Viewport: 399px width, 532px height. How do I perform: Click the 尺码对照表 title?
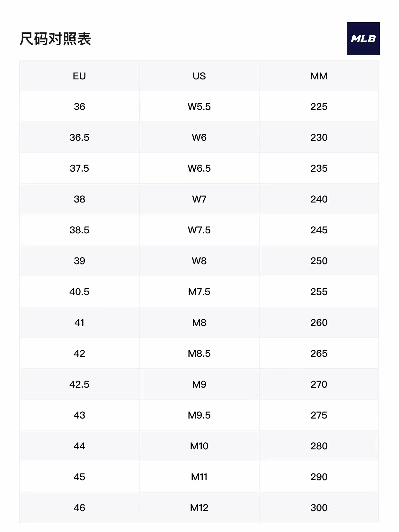[55, 39]
